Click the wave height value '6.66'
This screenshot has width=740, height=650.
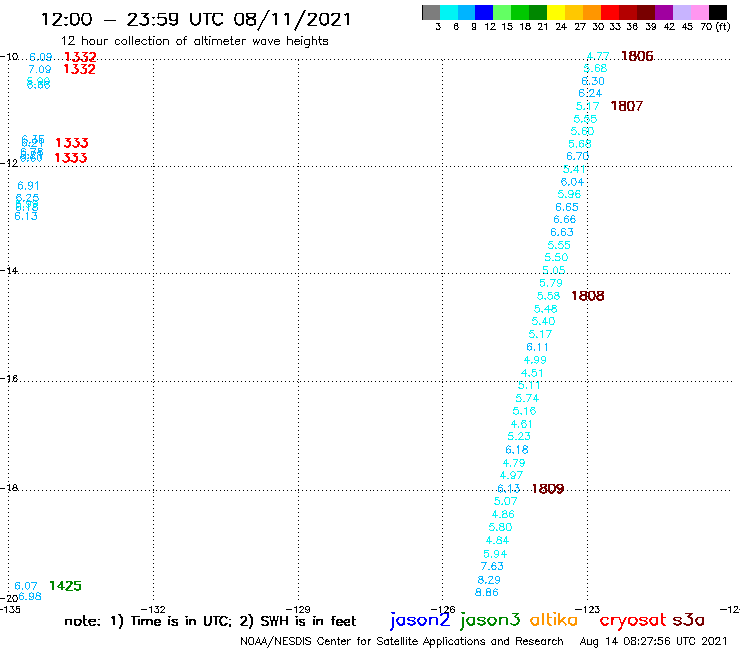click(x=564, y=219)
